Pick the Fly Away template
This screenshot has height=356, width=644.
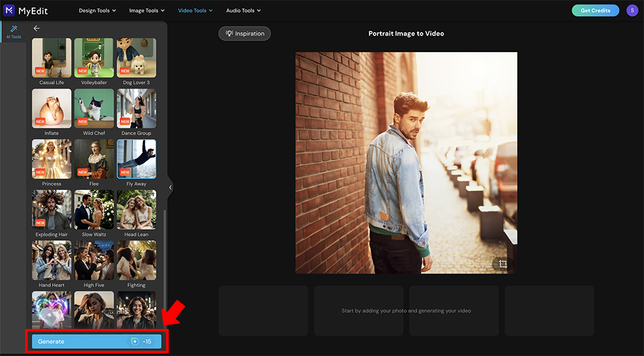click(137, 159)
